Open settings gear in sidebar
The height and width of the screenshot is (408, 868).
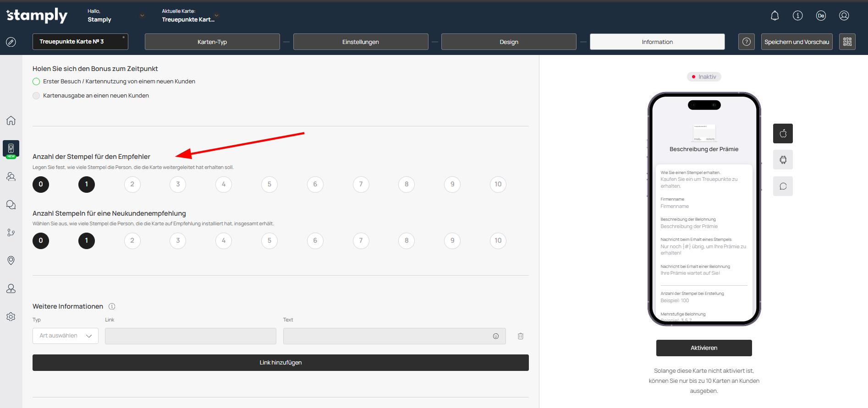coord(11,317)
